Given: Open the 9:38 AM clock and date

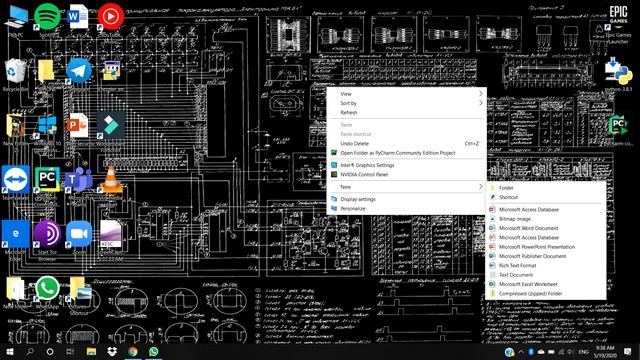Looking at the screenshot, I should [605, 351].
